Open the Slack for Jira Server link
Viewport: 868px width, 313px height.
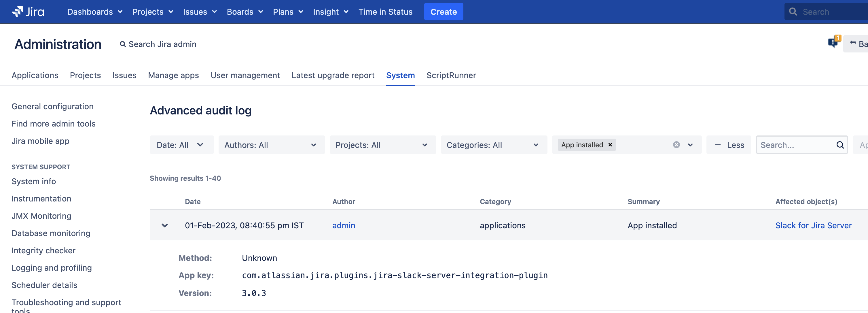[x=813, y=225]
